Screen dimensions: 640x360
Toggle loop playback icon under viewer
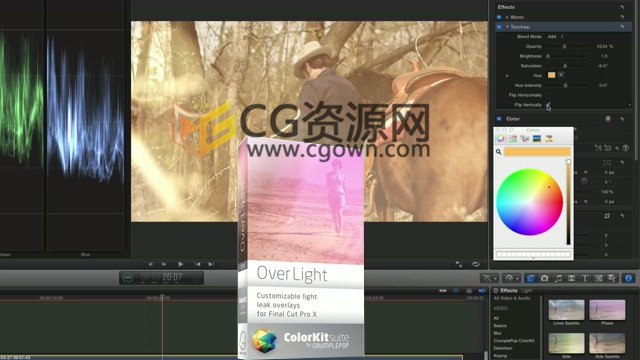(x=476, y=264)
